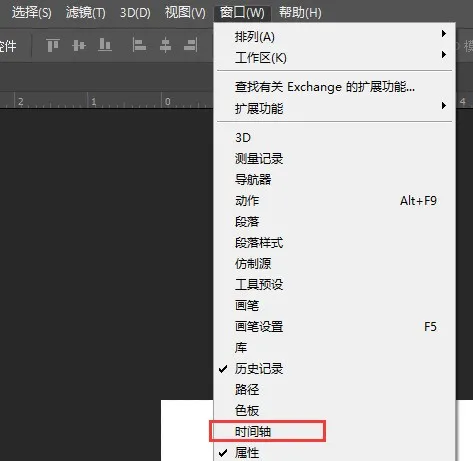Expand the 工作区(K) submenu
Screen dimensions: 473x461
tap(334, 58)
